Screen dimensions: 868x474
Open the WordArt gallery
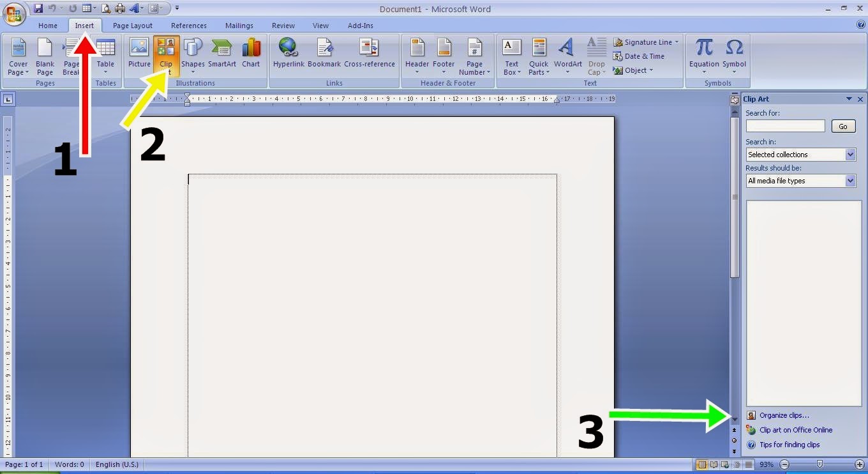pos(567,57)
